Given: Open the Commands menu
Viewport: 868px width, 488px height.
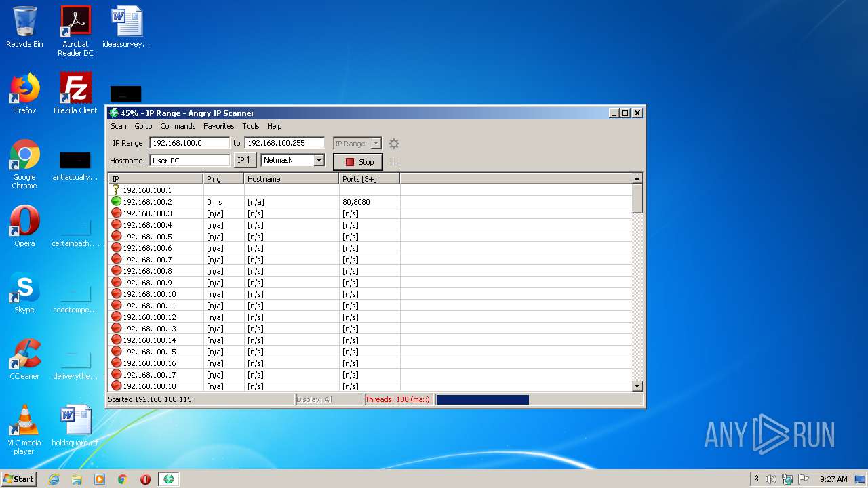Looking at the screenshot, I should coord(178,126).
